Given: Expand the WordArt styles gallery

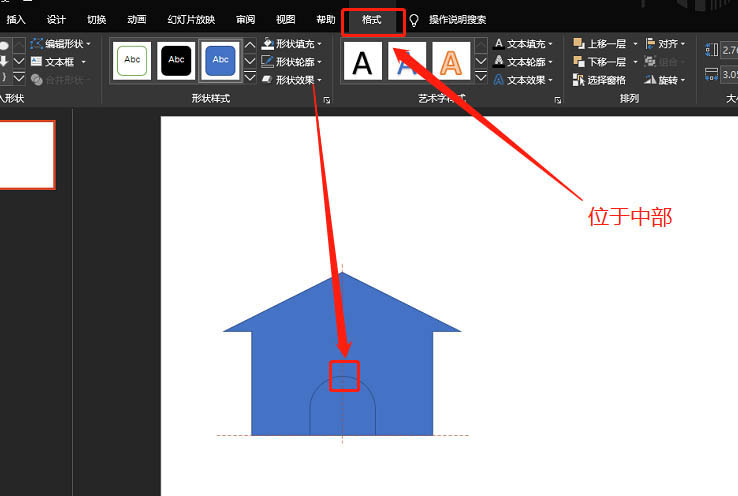Looking at the screenshot, I should (481, 77).
